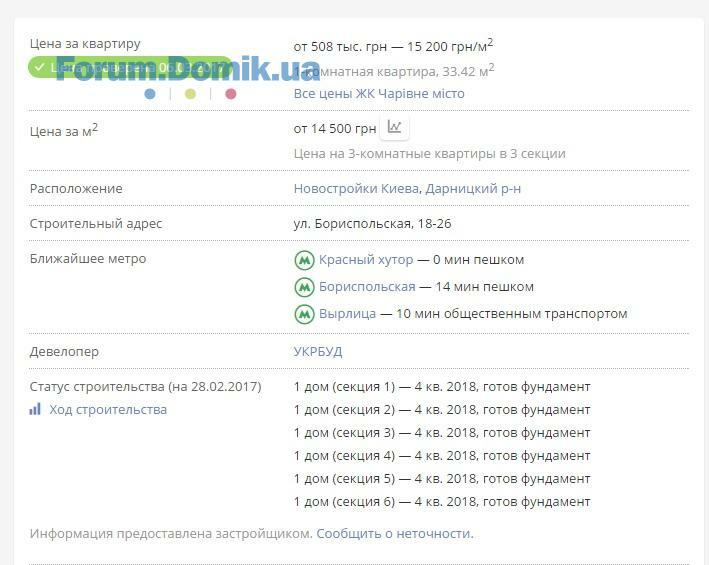Open Ход строительства link

tap(108, 410)
